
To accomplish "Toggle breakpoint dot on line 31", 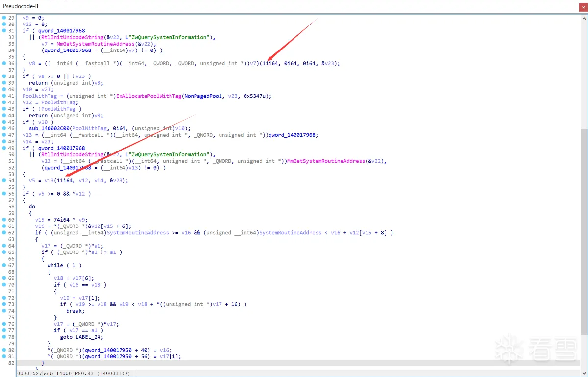I will (4, 30).
